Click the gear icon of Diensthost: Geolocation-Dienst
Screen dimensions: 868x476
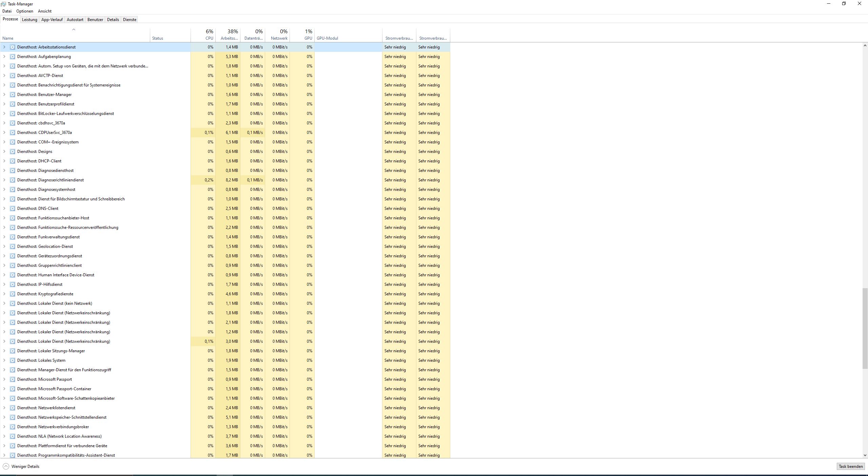(x=13, y=246)
